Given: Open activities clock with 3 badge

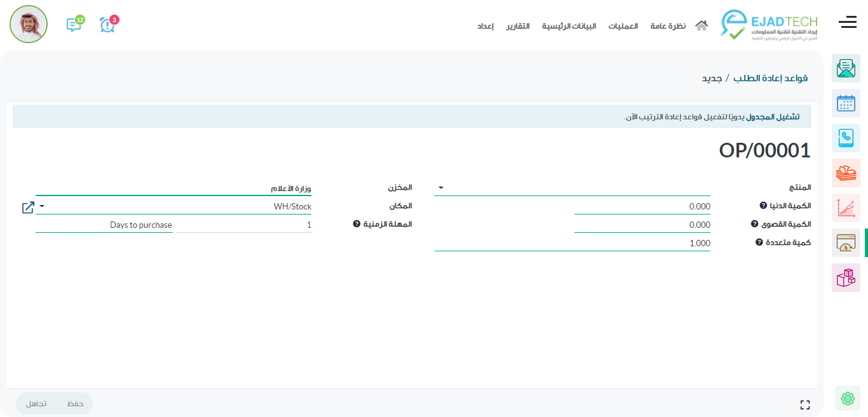Looking at the screenshot, I should (107, 25).
